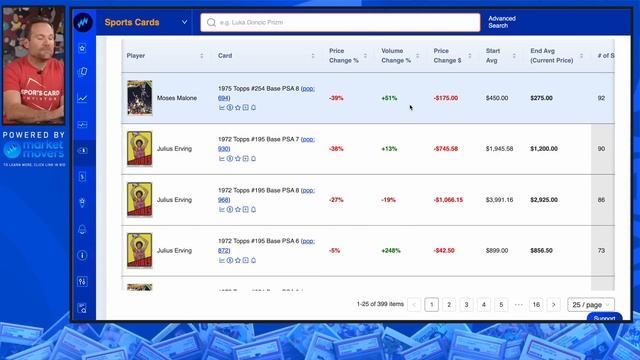Expand the Sports Cards category dropdown
640x360 pixels.
[184, 22]
